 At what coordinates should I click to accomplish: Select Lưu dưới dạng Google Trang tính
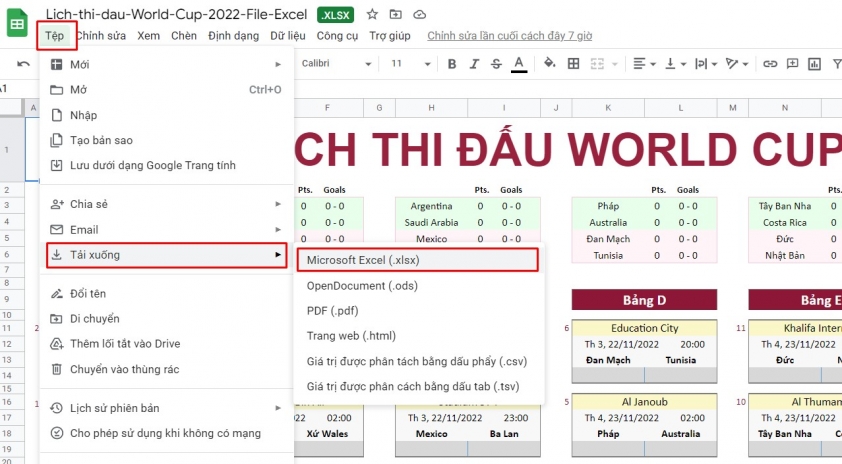[x=166, y=165]
